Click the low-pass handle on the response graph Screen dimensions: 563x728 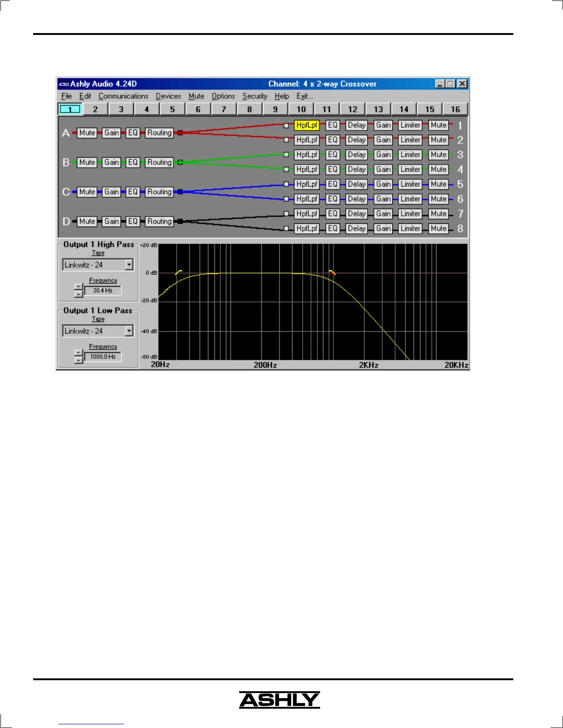pyautogui.click(x=332, y=272)
